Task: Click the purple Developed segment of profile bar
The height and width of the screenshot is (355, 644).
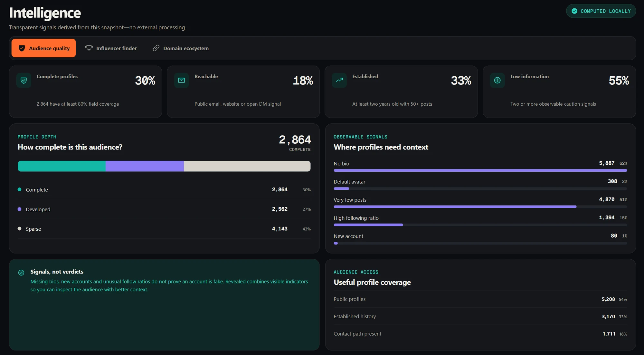Action: [145, 166]
